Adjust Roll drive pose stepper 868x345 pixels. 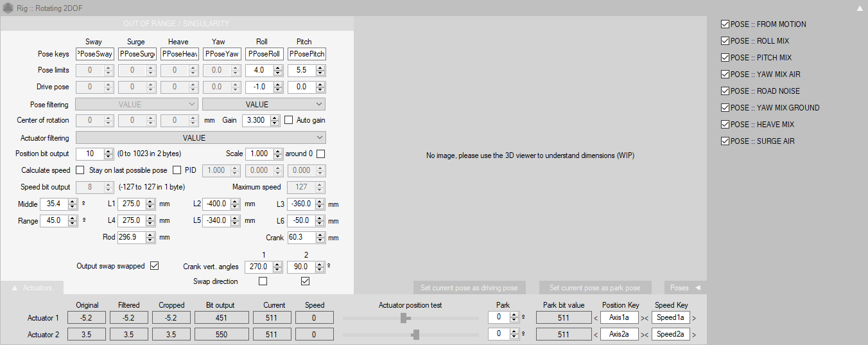coord(278,87)
